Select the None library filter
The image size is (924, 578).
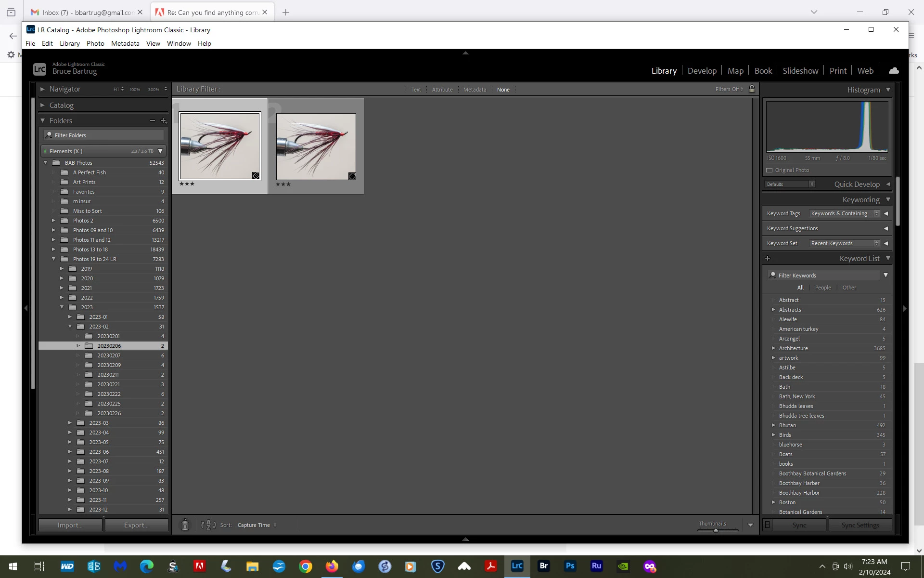pos(503,90)
